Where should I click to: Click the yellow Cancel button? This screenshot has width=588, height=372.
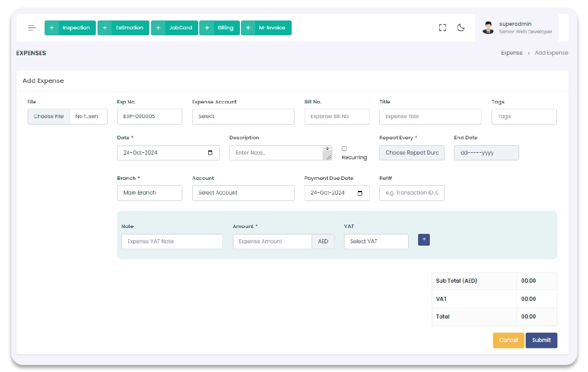[x=508, y=340]
